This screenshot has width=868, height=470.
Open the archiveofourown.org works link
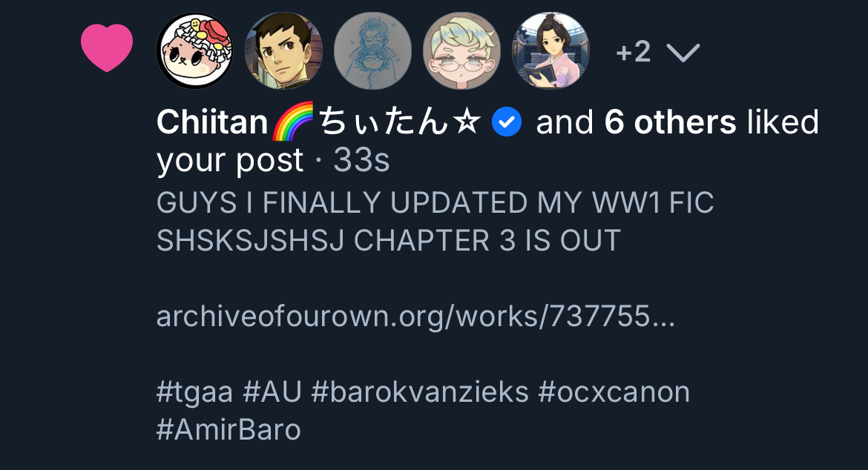click(x=415, y=317)
